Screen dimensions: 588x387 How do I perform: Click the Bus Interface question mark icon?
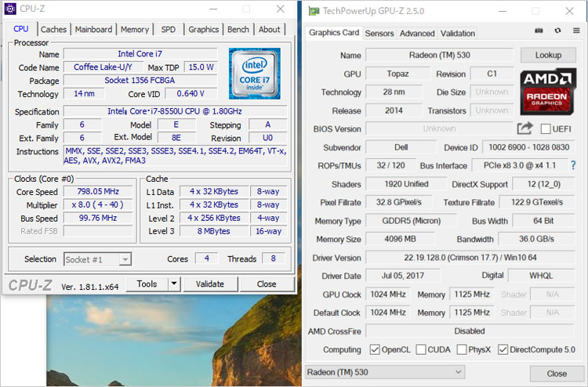click(573, 165)
